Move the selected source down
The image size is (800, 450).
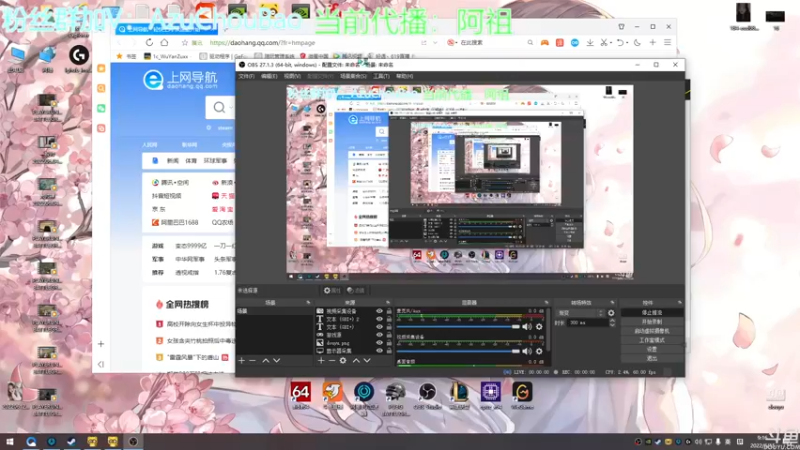click(x=367, y=361)
